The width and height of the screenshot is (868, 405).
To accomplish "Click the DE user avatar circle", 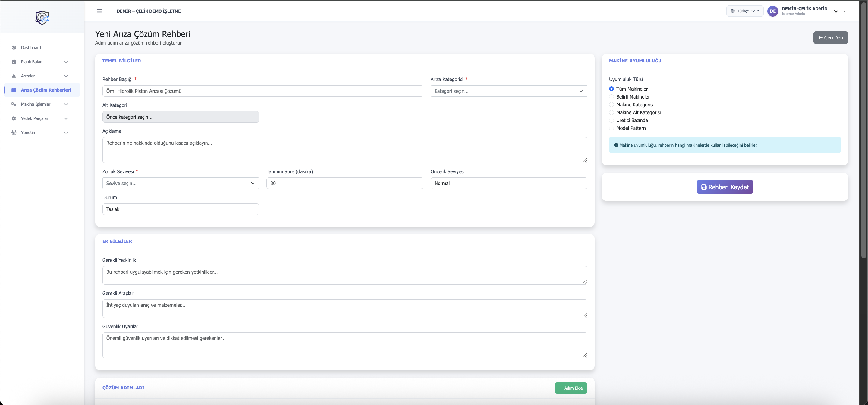I will point(772,11).
